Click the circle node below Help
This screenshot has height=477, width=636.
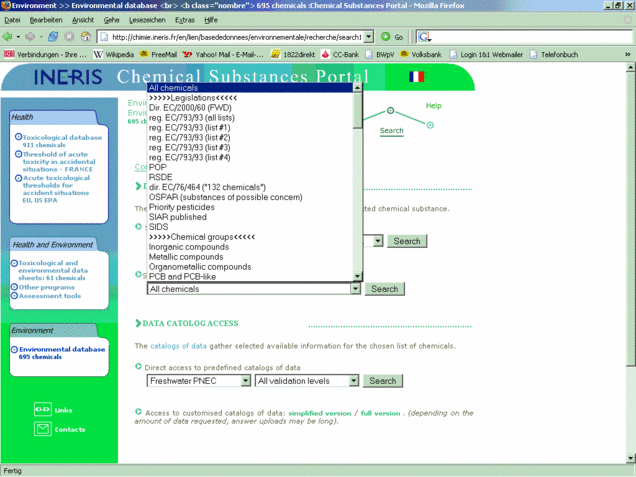tap(430, 125)
